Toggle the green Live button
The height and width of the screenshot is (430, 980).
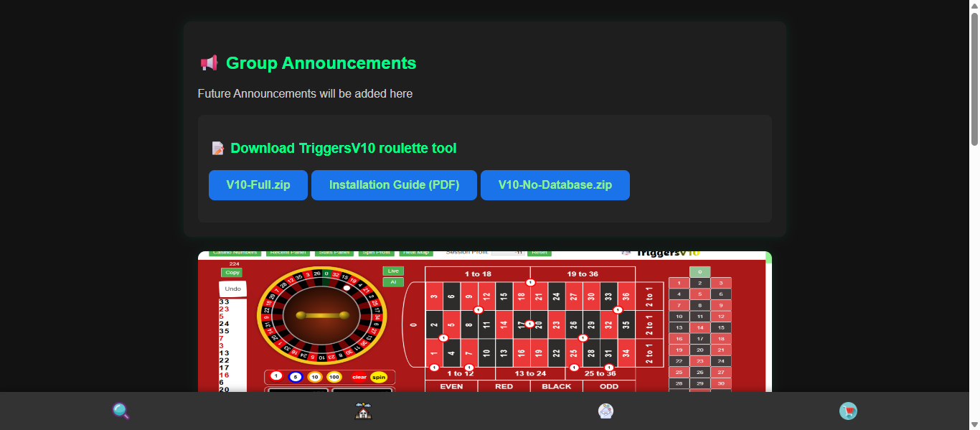coord(393,271)
